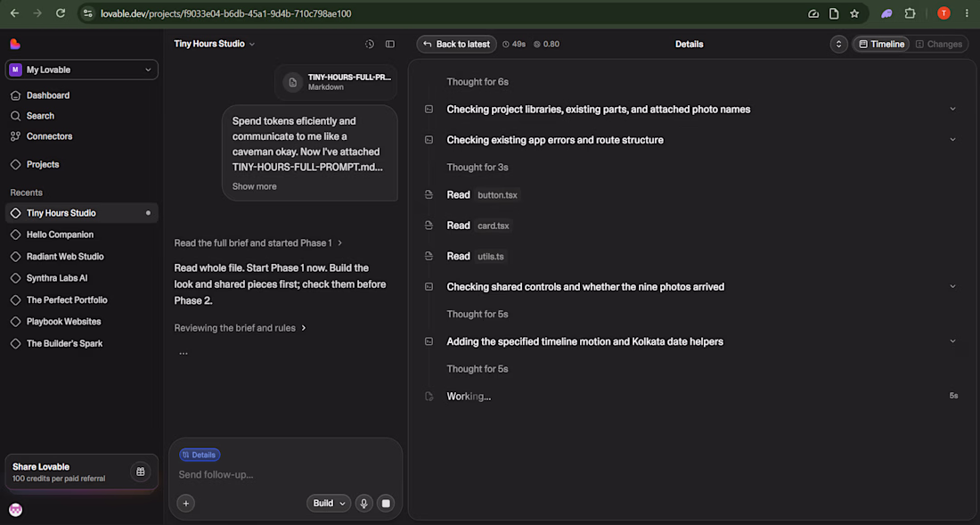Screen dimensions: 980x525
Task: Click the 0.80 credits indicator
Action: [547, 45]
